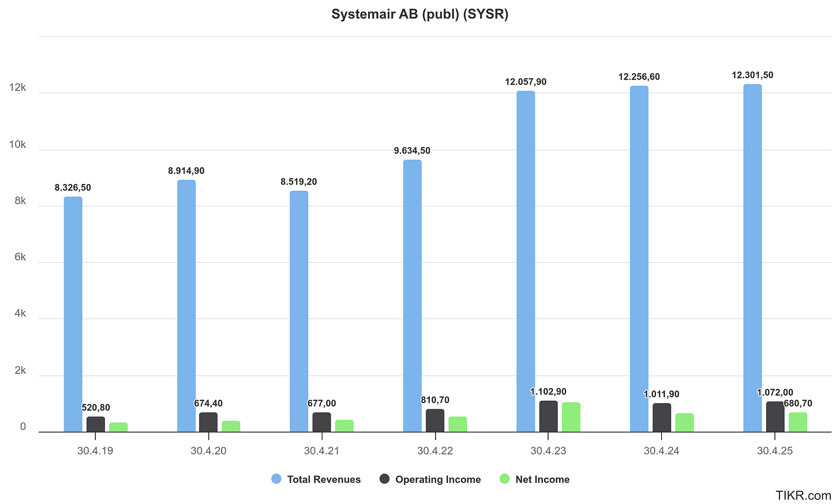Click the 6k y-axis label
The width and height of the screenshot is (840, 504).
pos(20,258)
